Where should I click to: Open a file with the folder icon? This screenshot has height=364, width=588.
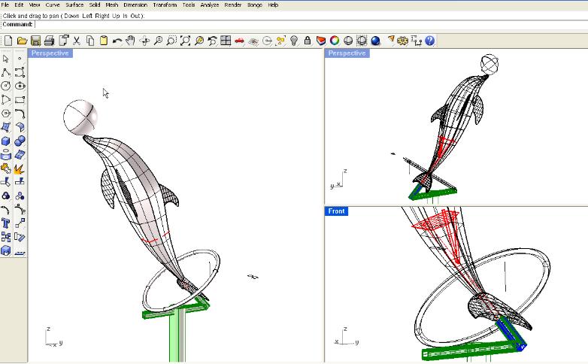(22, 41)
